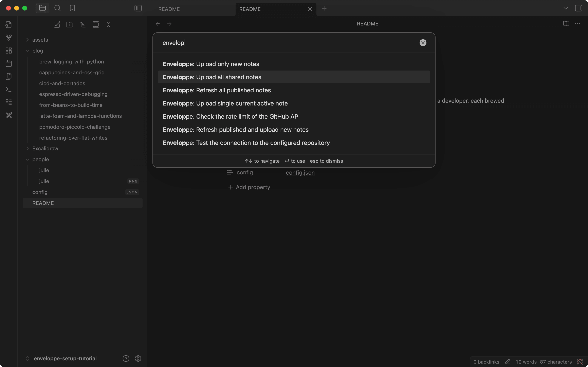Click the crossed pen and ruler ribbon icon

point(9,115)
